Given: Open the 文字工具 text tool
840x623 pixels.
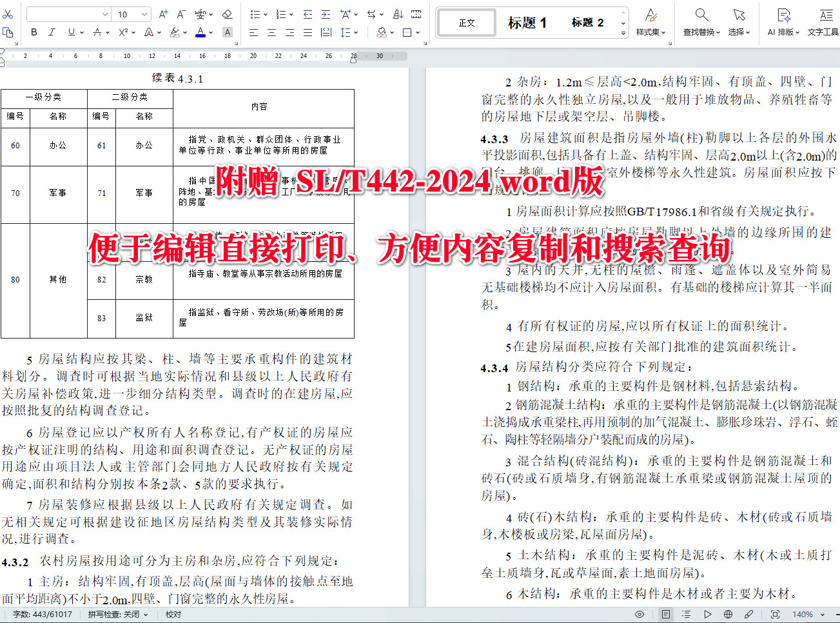Looking at the screenshot, I should [823, 23].
